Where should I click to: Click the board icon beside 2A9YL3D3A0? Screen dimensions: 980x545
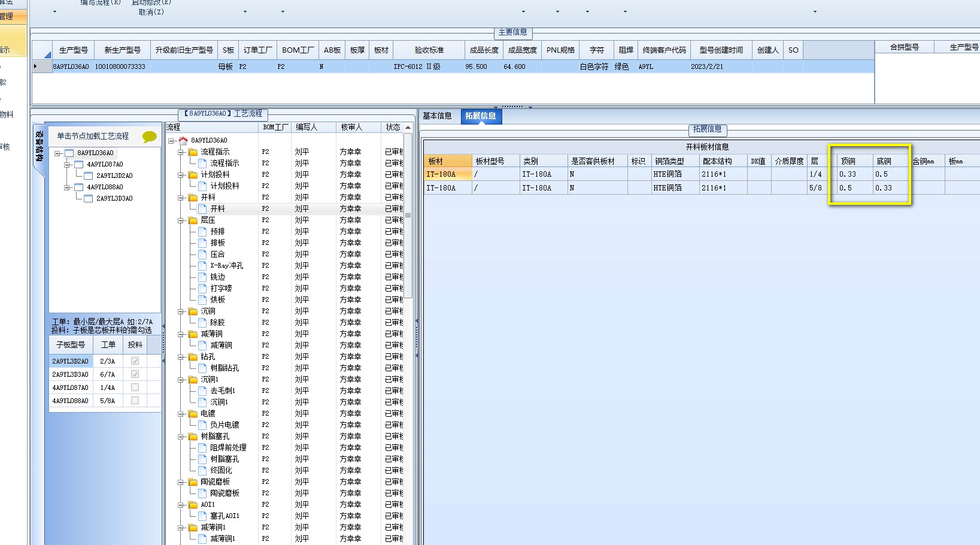click(x=89, y=198)
